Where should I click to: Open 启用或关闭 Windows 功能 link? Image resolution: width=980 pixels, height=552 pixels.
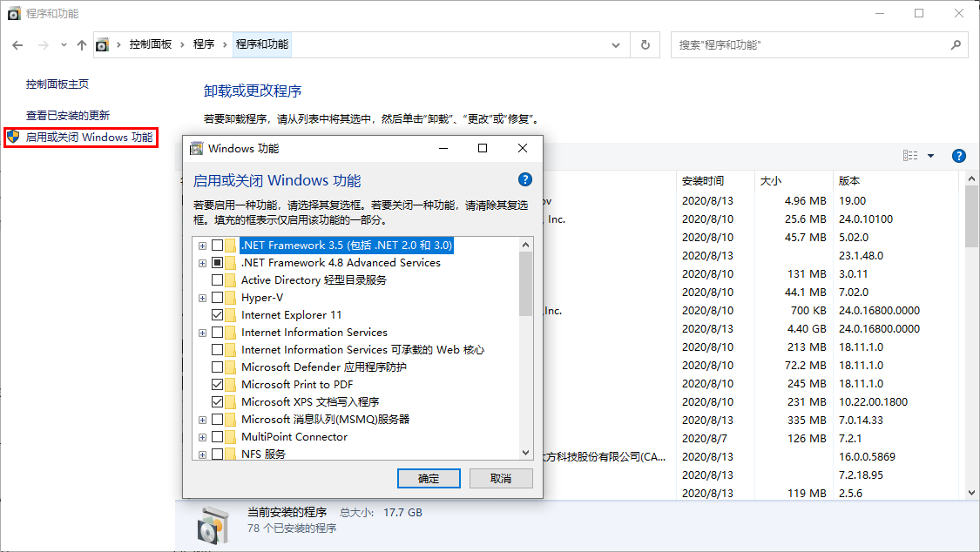pyautogui.click(x=89, y=138)
